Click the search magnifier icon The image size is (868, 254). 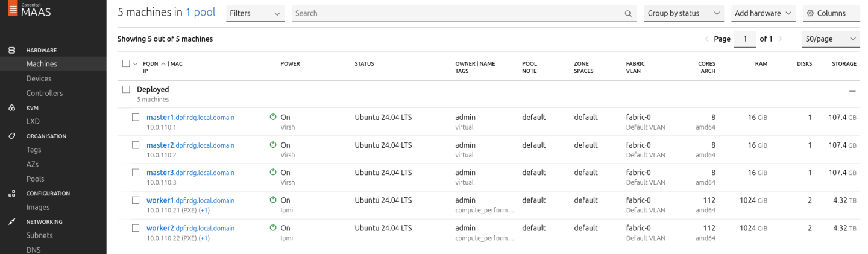pos(628,14)
